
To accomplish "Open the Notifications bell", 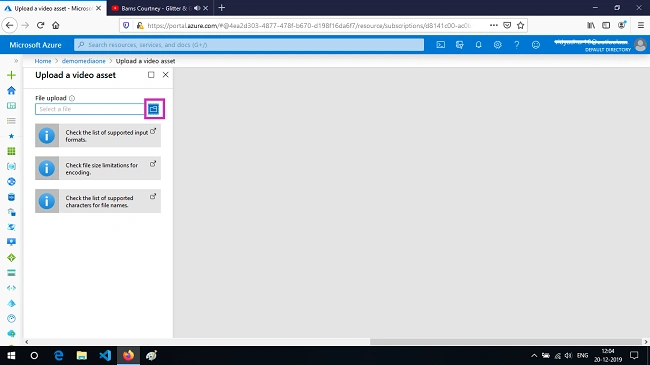I will point(478,45).
